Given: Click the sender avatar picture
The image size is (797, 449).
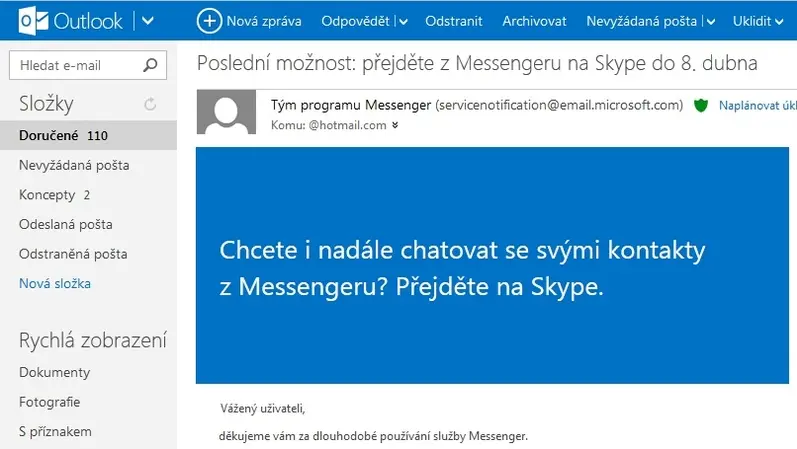Looking at the screenshot, I should [x=226, y=112].
